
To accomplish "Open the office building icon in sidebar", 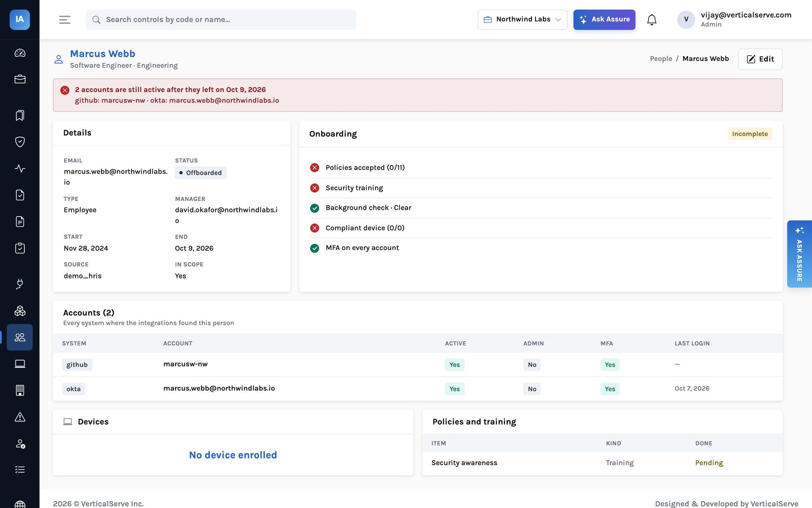I will pyautogui.click(x=20, y=390).
